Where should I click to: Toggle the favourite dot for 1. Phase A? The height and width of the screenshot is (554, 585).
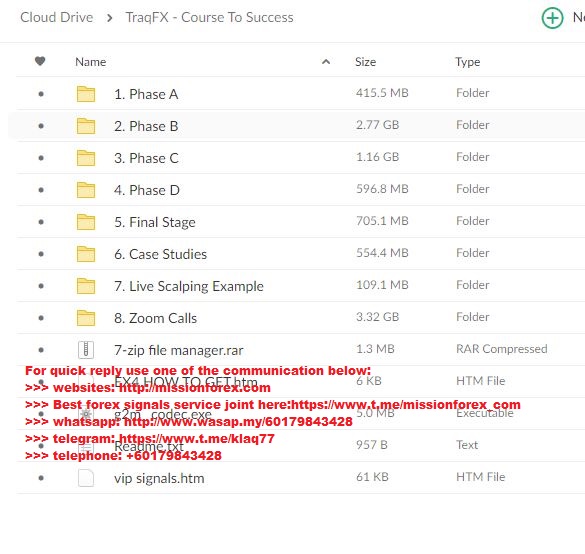tap(41, 94)
